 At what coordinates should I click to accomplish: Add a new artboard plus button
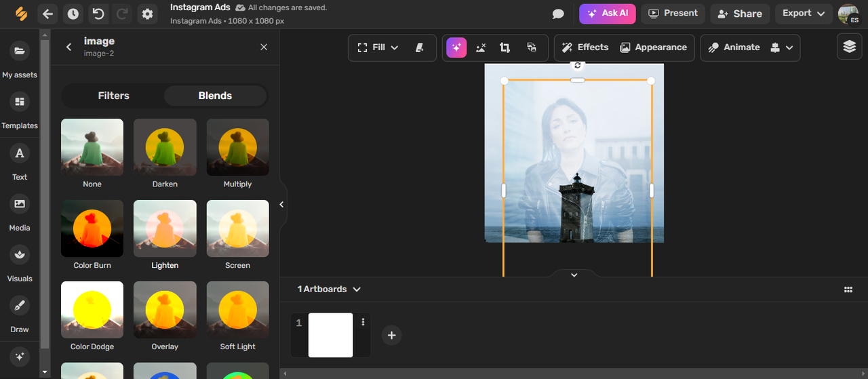pyautogui.click(x=391, y=335)
